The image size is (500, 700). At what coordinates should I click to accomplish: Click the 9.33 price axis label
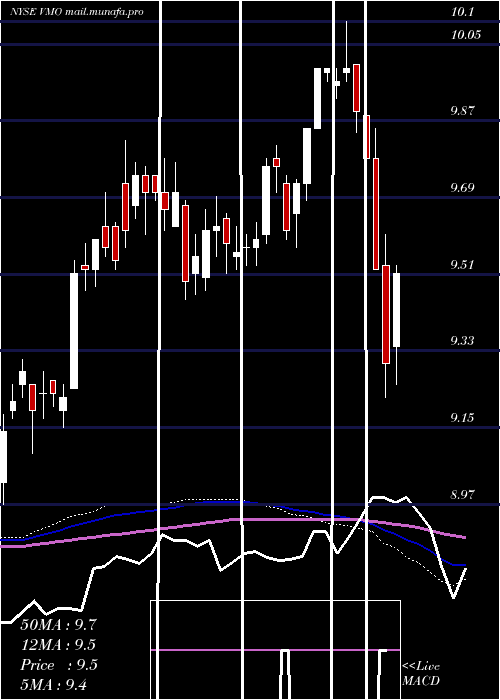coord(462,341)
